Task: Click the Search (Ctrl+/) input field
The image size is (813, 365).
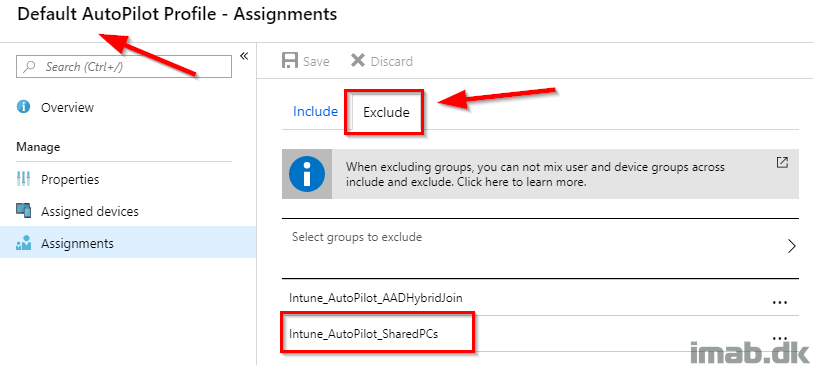Action: (x=124, y=67)
